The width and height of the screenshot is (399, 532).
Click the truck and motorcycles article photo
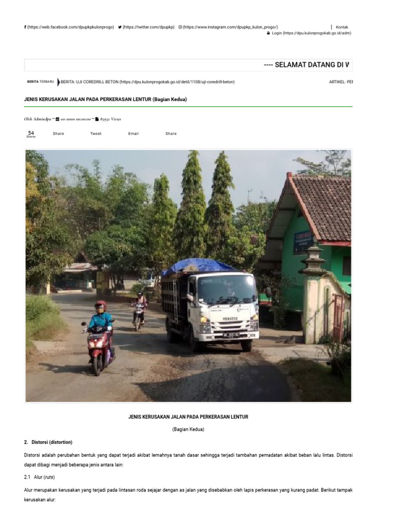point(188,276)
